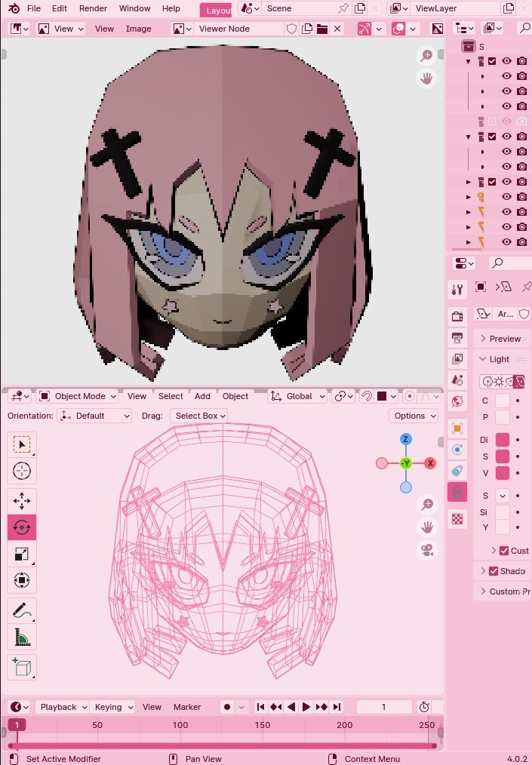Open the Object Constraints properties tab
This screenshot has width=532, height=765.
click(x=457, y=471)
